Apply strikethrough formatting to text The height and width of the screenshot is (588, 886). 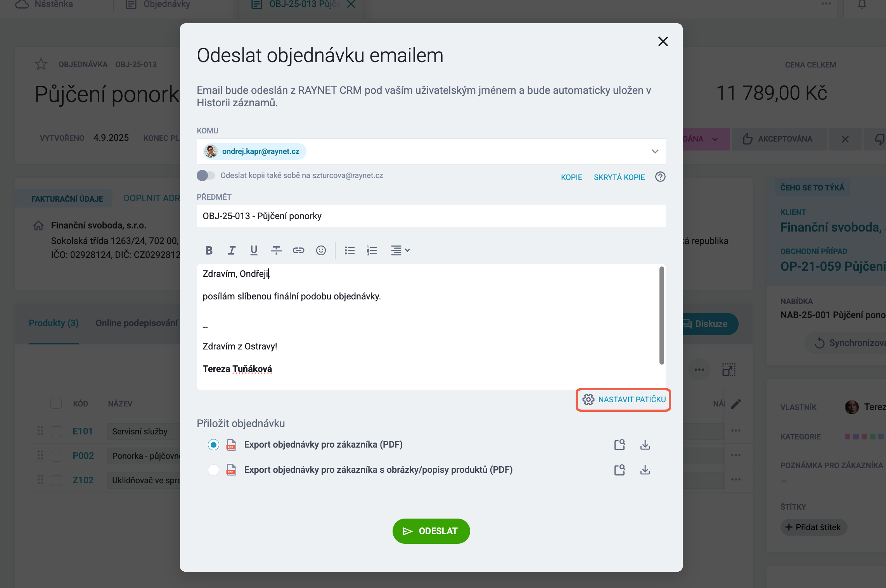pos(276,251)
